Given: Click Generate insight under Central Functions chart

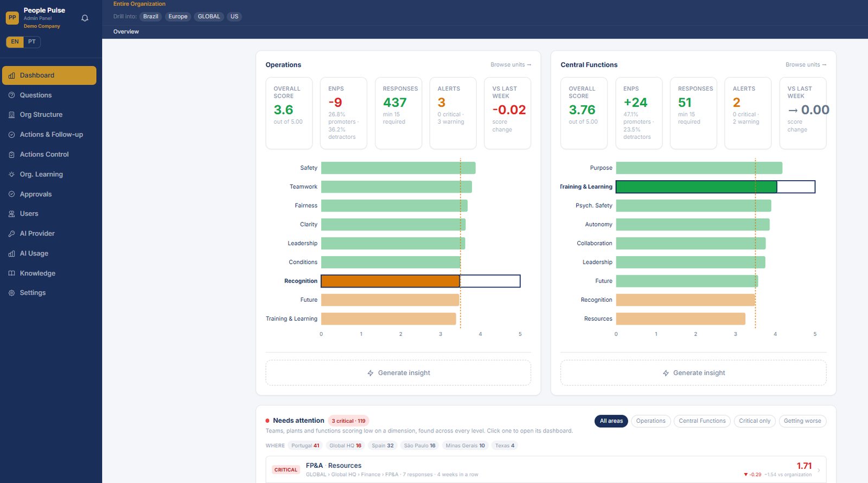Looking at the screenshot, I should point(693,373).
